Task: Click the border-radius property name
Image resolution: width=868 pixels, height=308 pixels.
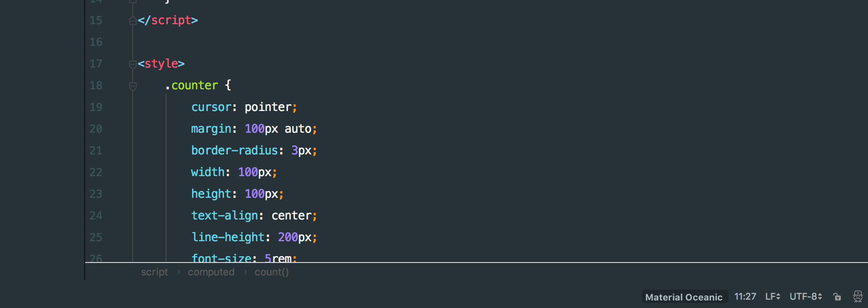Action: pyautogui.click(x=234, y=151)
